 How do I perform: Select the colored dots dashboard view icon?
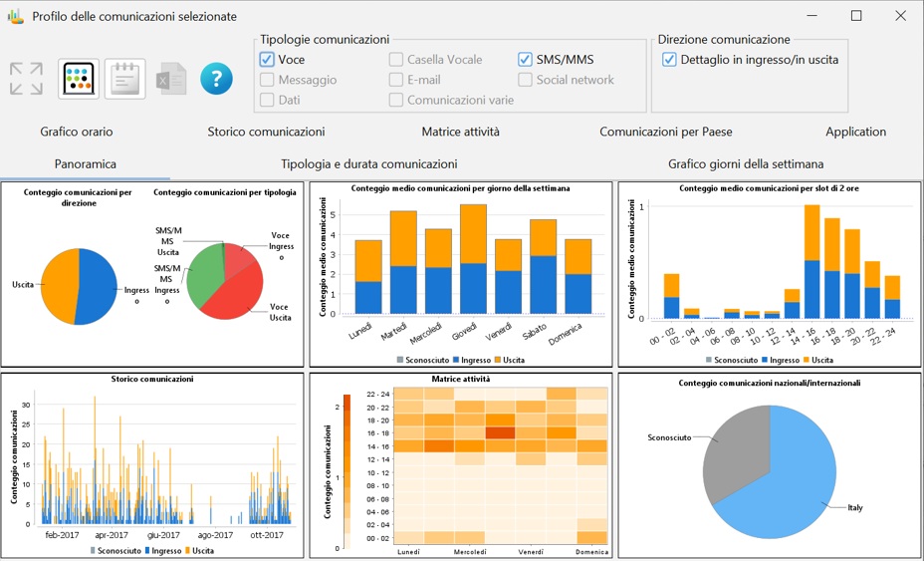pos(79,79)
